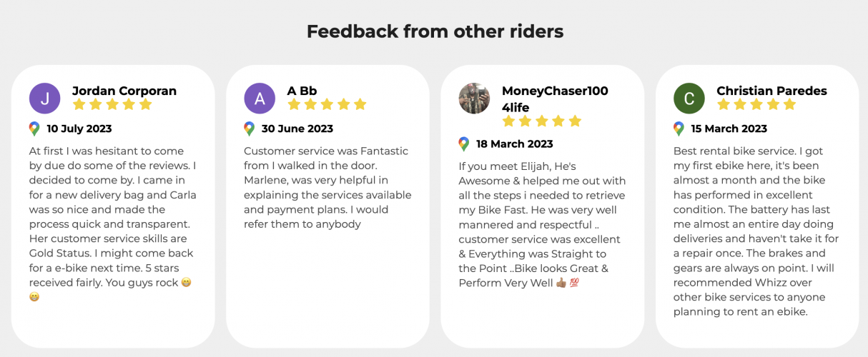868x357 pixels.
Task: Click the star rating under A Bb
Action: 327,105
